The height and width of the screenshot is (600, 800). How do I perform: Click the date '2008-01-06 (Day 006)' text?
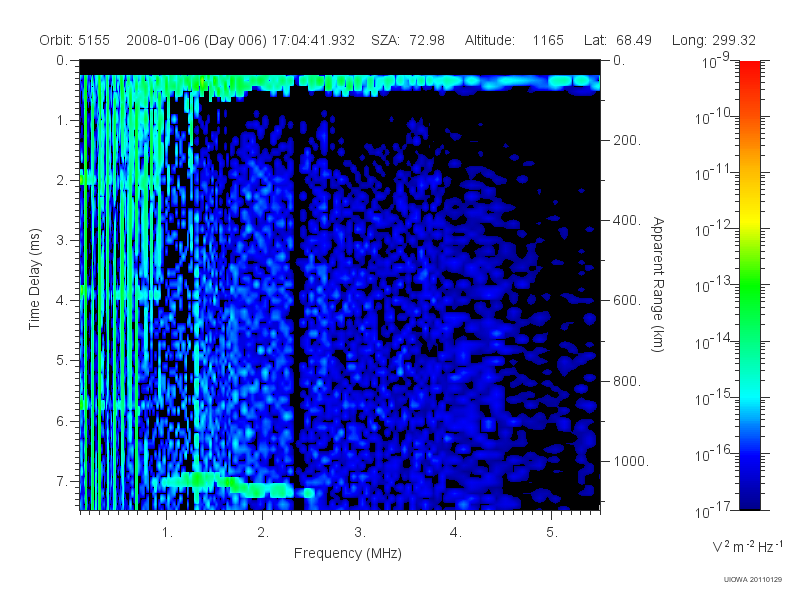pyautogui.click(x=196, y=40)
